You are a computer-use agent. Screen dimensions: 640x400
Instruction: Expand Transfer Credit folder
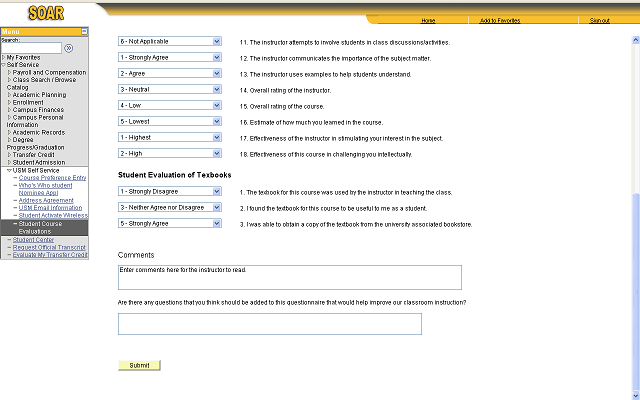click(9, 155)
